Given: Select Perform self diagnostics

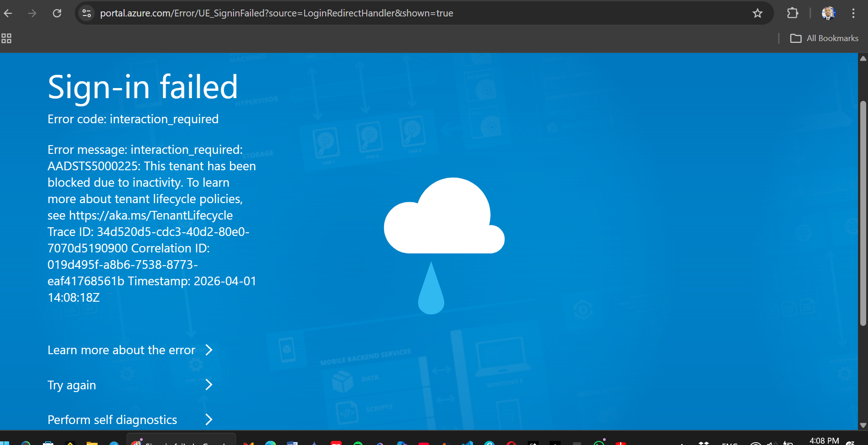Looking at the screenshot, I should tap(130, 420).
